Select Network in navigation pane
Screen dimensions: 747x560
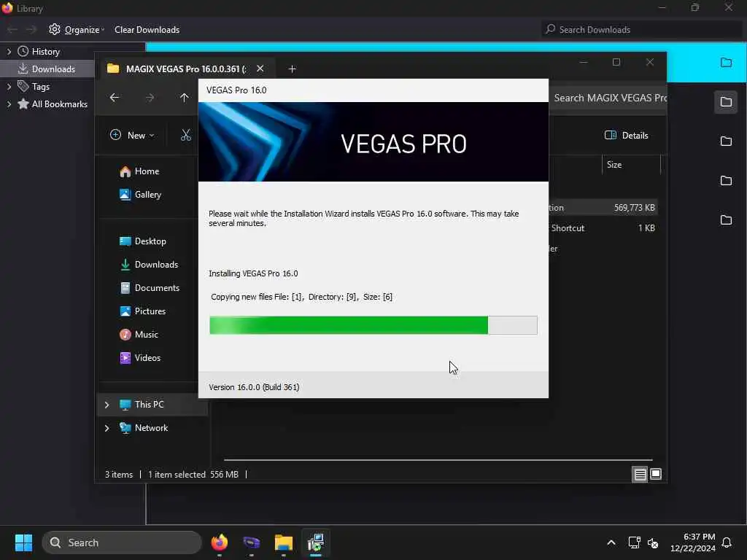point(144,428)
